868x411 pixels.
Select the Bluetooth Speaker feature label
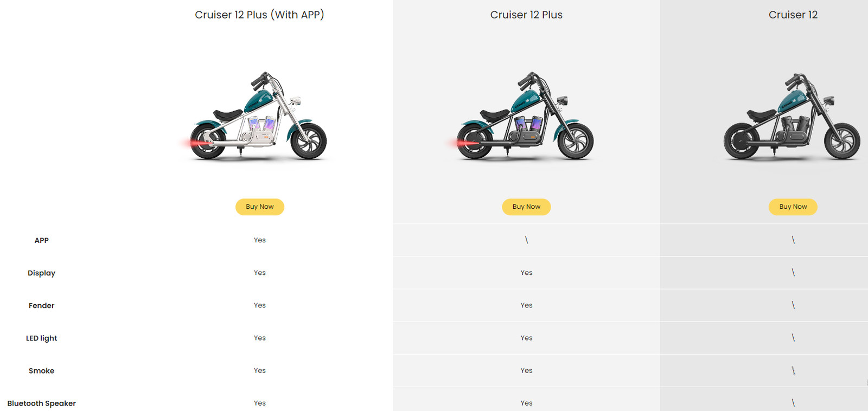42,403
